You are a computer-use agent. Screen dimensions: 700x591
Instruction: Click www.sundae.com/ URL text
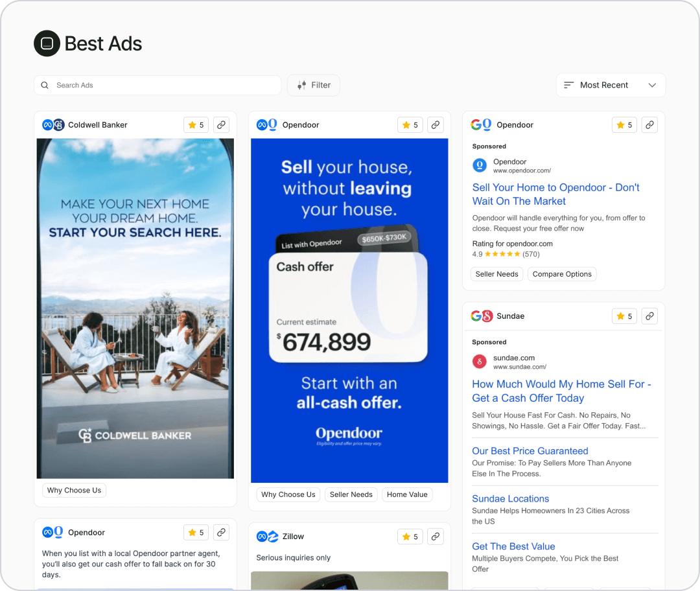pyautogui.click(x=520, y=367)
